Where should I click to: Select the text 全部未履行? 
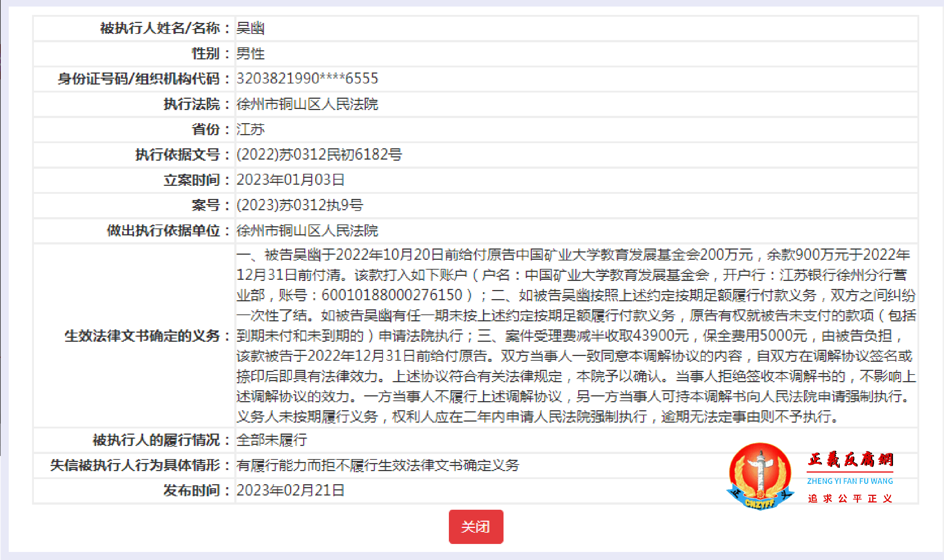[272, 440]
